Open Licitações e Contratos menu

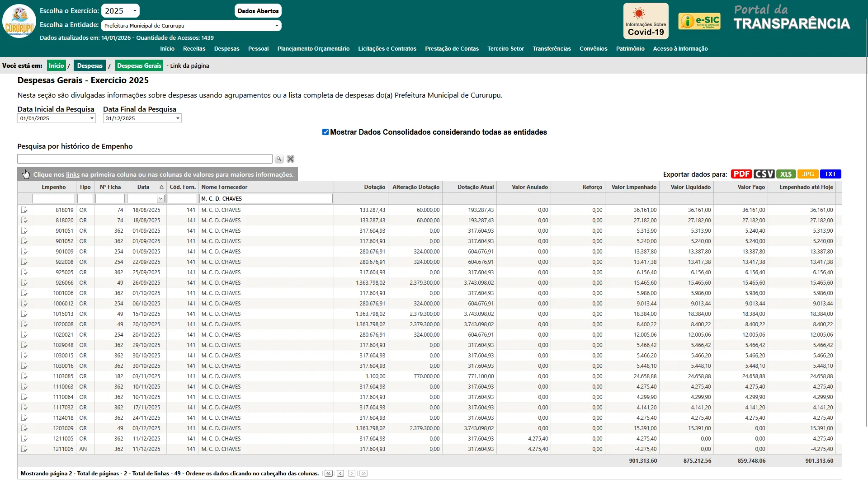(387, 49)
